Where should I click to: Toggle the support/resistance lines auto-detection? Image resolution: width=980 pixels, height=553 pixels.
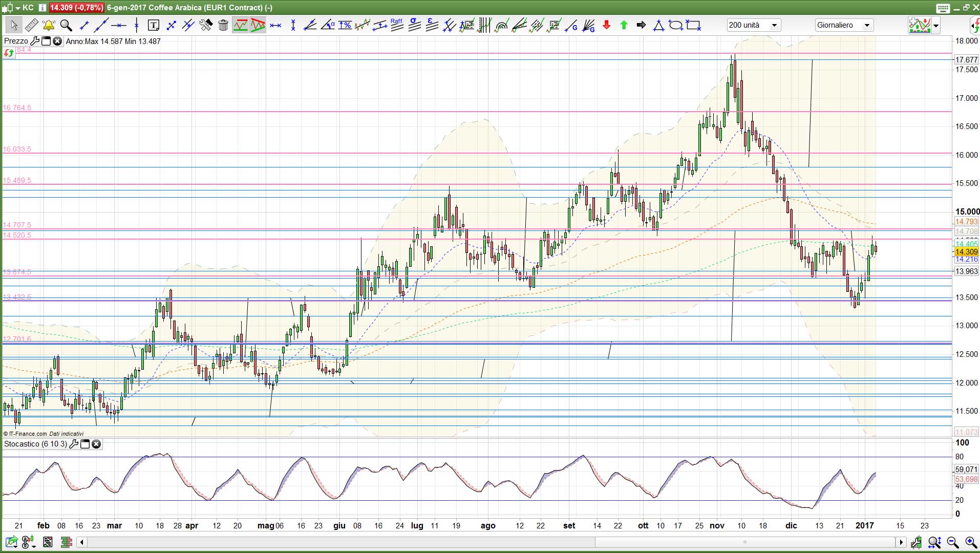tap(241, 25)
